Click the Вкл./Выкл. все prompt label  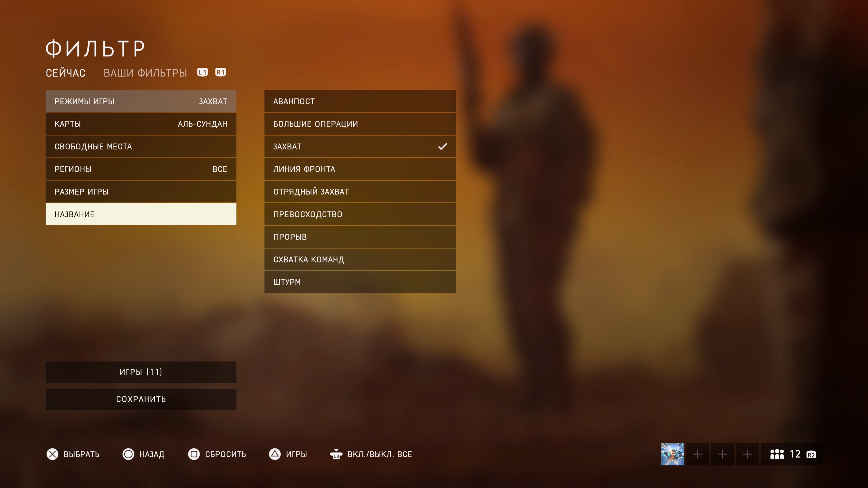click(x=380, y=454)
